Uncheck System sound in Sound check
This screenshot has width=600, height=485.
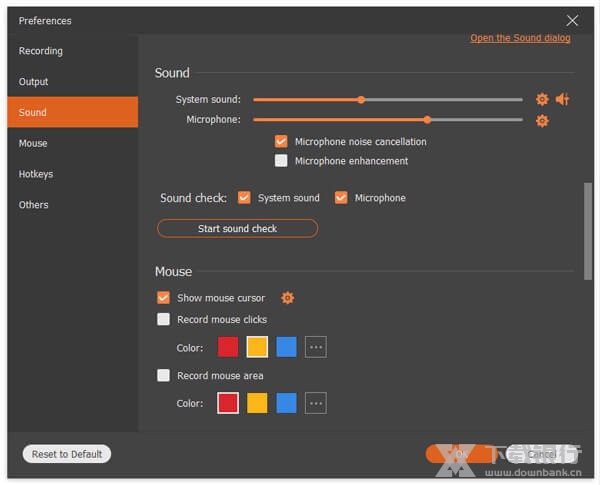click(244, 198)
